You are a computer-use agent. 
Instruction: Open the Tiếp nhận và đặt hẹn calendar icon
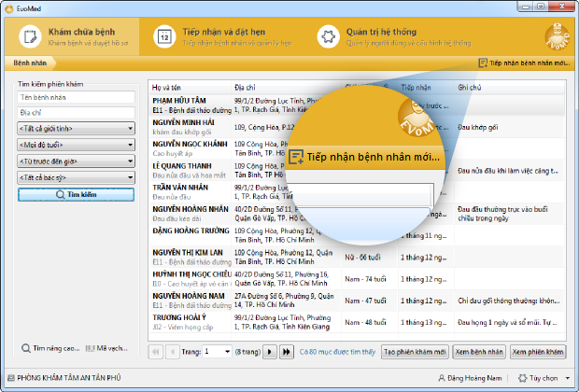click(x=164, y=36)
